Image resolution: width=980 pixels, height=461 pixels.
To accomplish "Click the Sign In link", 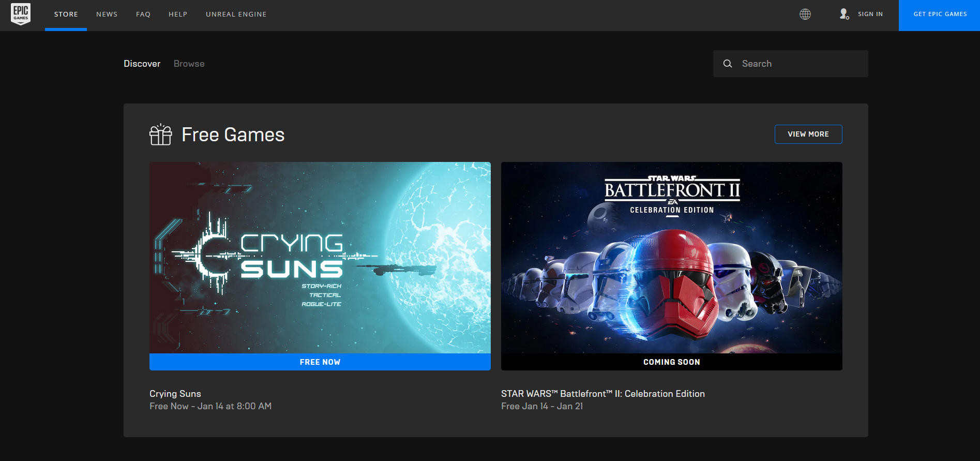I will 870,14.
